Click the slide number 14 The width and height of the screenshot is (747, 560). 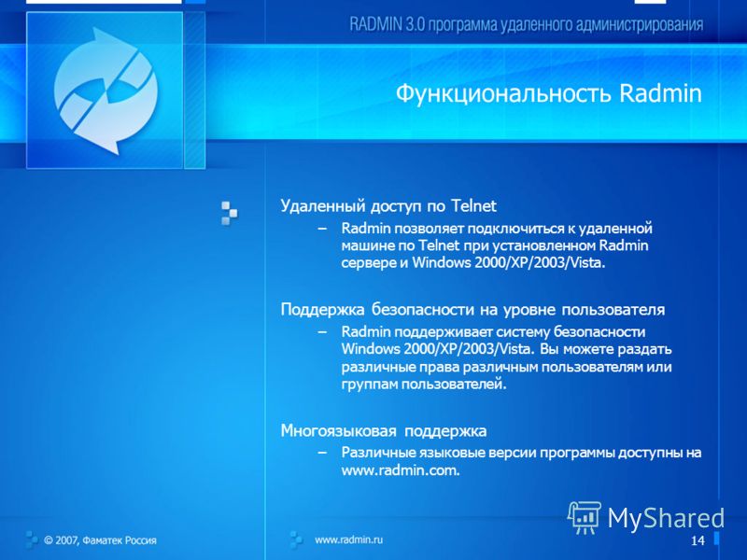(698, 540)
